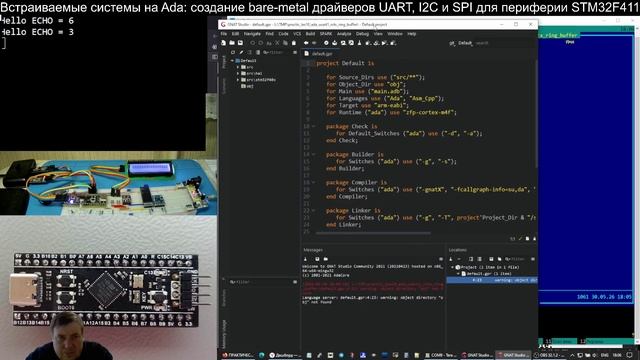Fold the package Compiler block
This screenshot has width=640, height=360.
[313, 182]
